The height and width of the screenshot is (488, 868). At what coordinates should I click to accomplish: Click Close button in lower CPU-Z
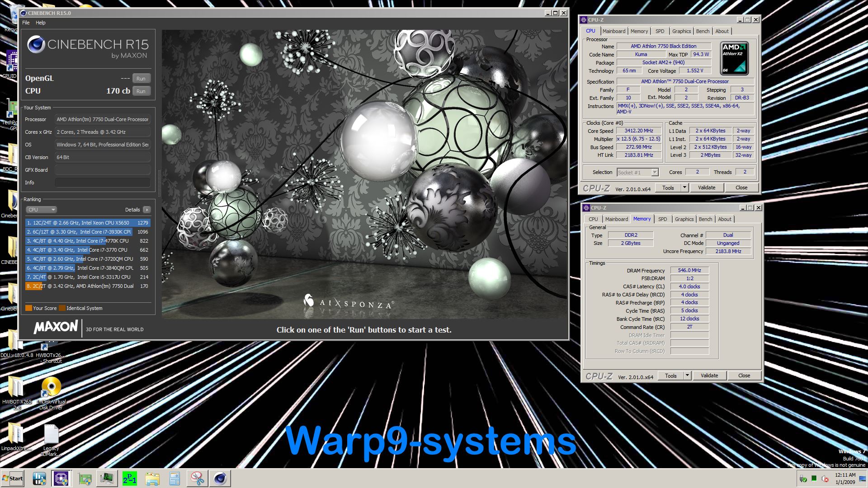tap(744, 376)
